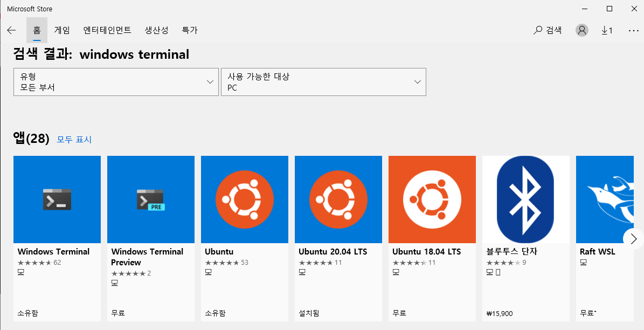
Task: Open the Raft WSL tile icon
Action: click(x=605, y=200)
